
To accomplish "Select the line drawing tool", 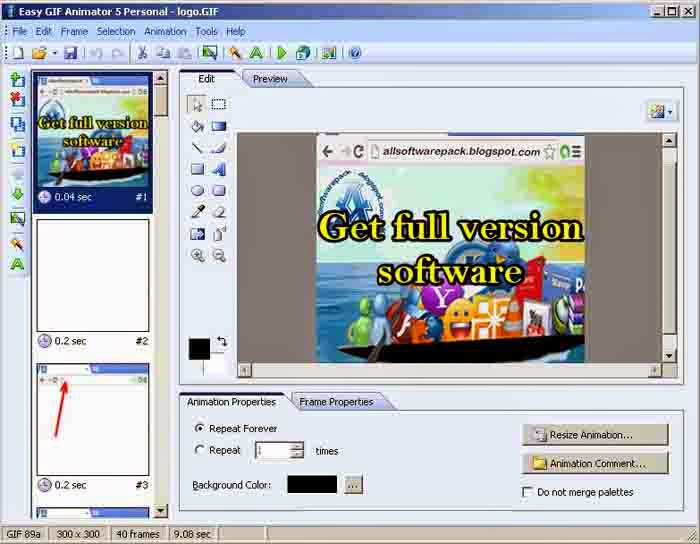I will 197,148.
